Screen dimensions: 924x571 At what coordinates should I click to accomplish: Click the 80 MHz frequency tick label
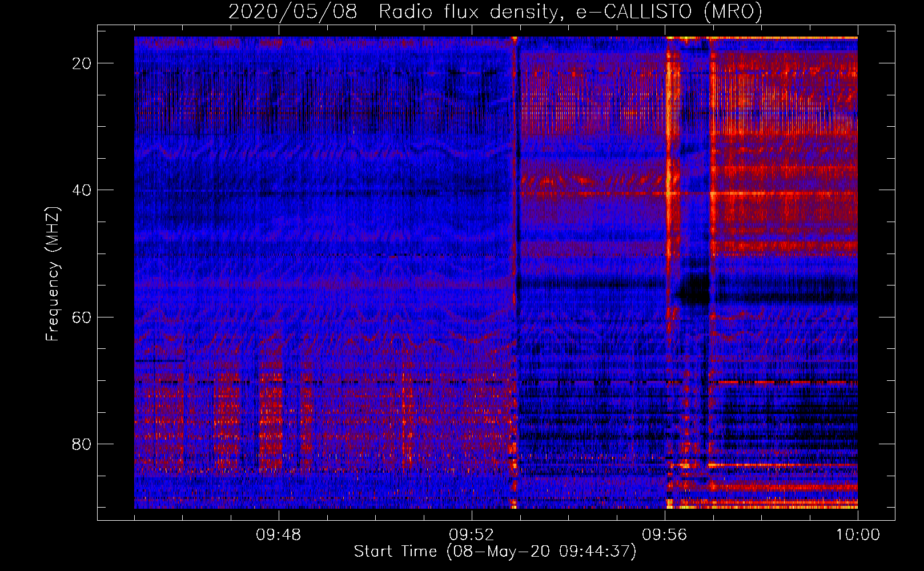tap(82, 444)
